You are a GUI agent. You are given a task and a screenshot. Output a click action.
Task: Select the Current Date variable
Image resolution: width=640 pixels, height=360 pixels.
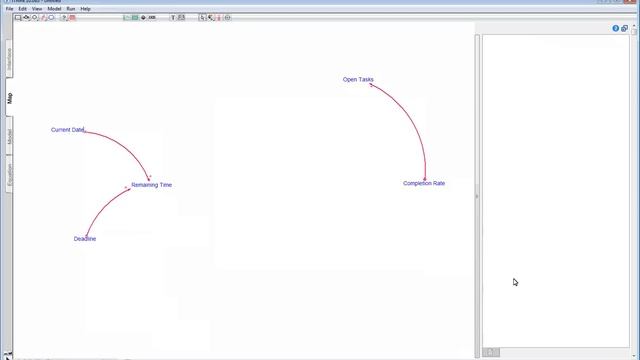pos(67,130)
